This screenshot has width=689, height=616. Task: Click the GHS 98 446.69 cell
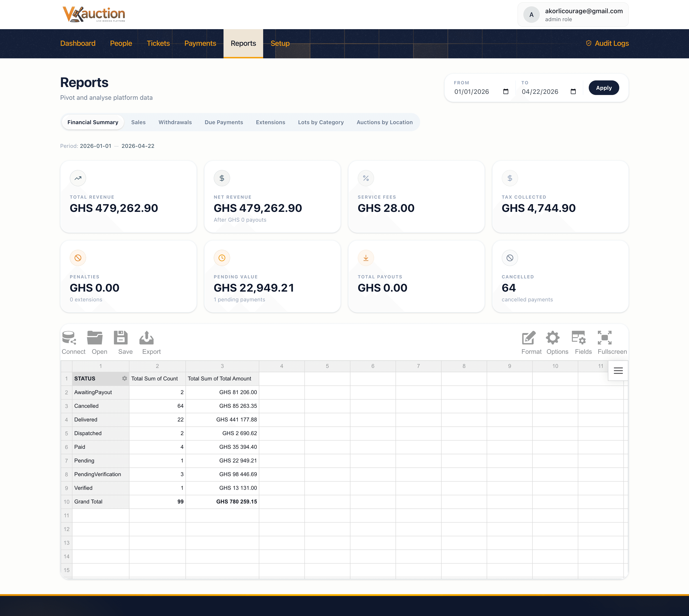(222, 475)
